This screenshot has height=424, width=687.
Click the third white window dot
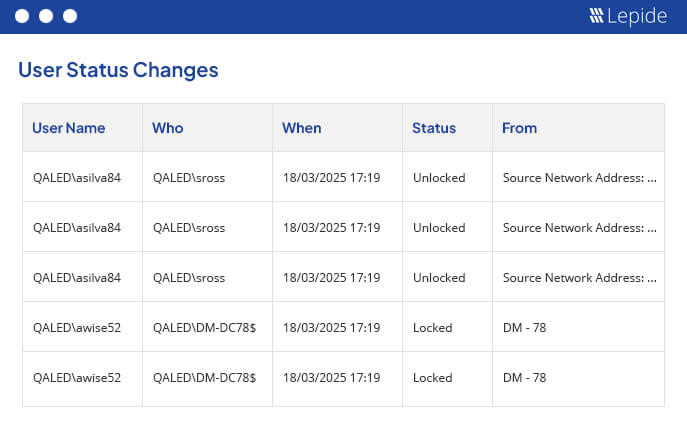[70, 16]
